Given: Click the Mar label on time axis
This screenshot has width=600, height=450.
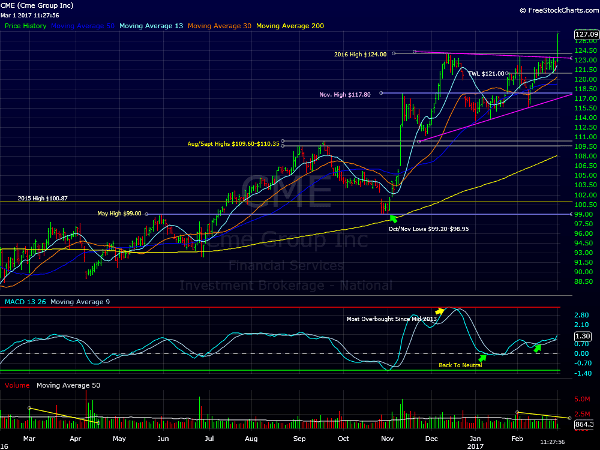Looking at the screenshot, I should 29,439.
